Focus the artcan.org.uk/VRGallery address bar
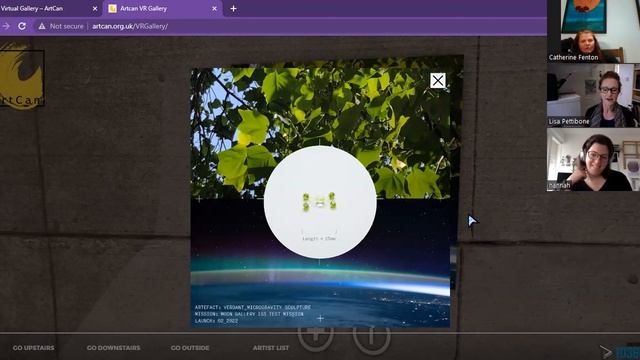The height and width of the screenshot is (360, 640). coord(130,26)
